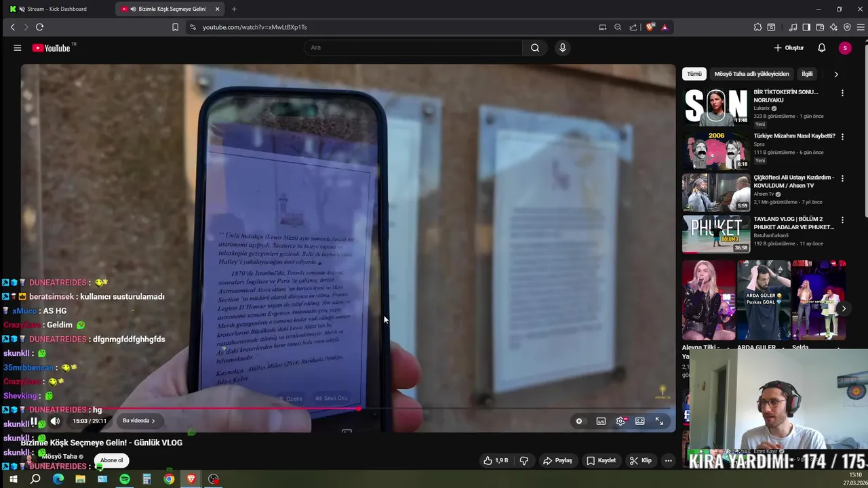Expand the 'Bu videoda' chapters chip

click(x=138, y=421)
